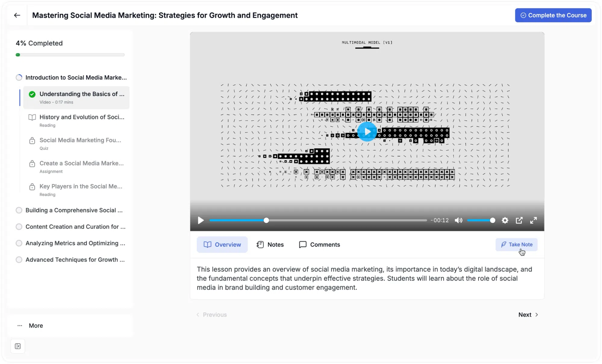
Task: Click the right chevron beside Next
Action: (x=536, y=314)
